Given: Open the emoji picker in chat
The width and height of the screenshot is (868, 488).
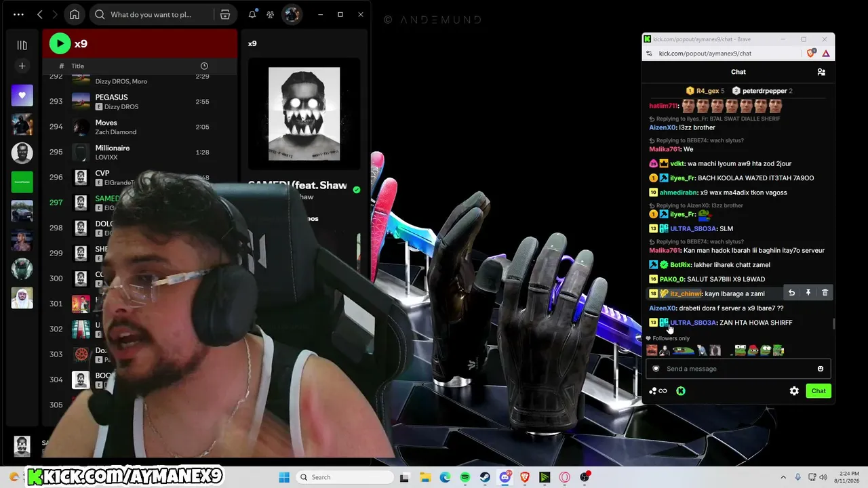Looking at the screenshot, I should (x=821, y=369).
